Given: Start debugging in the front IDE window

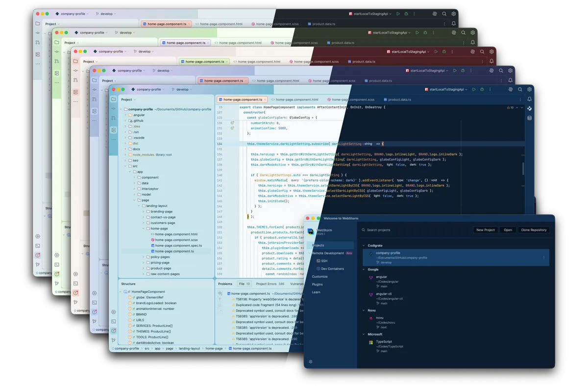Looking at the screenshot, I should (482, 90).
